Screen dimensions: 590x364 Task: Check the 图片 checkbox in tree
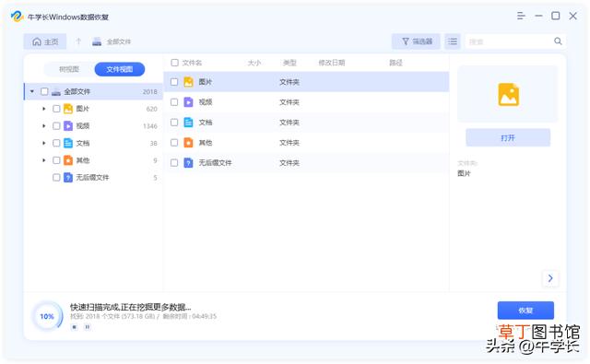click(56, 109)
